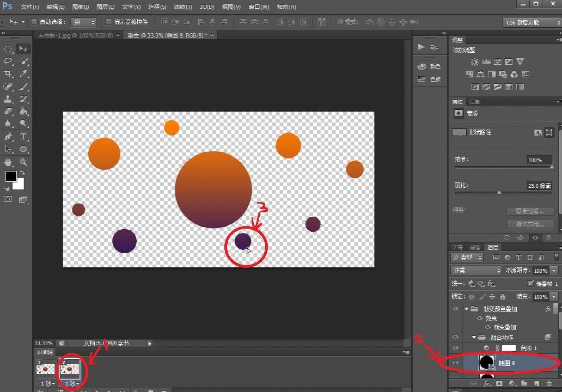
Task: Toggle the 显示变换控件 checkbox
Action: coord(108,22)
